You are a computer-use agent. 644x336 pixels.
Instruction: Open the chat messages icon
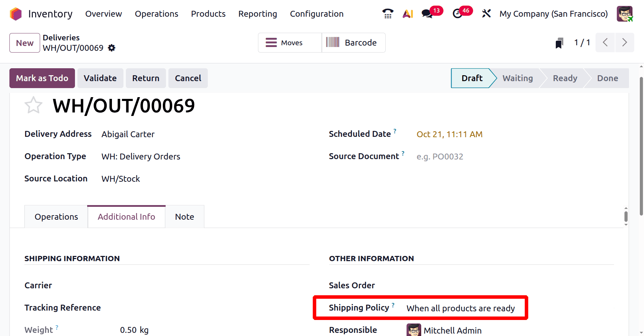(427, 14)
